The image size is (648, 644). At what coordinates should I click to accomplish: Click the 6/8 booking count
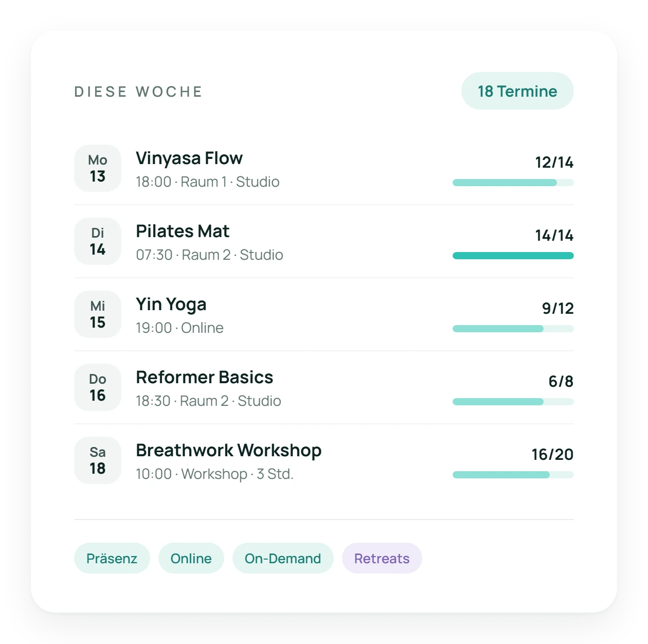point(561,381)
